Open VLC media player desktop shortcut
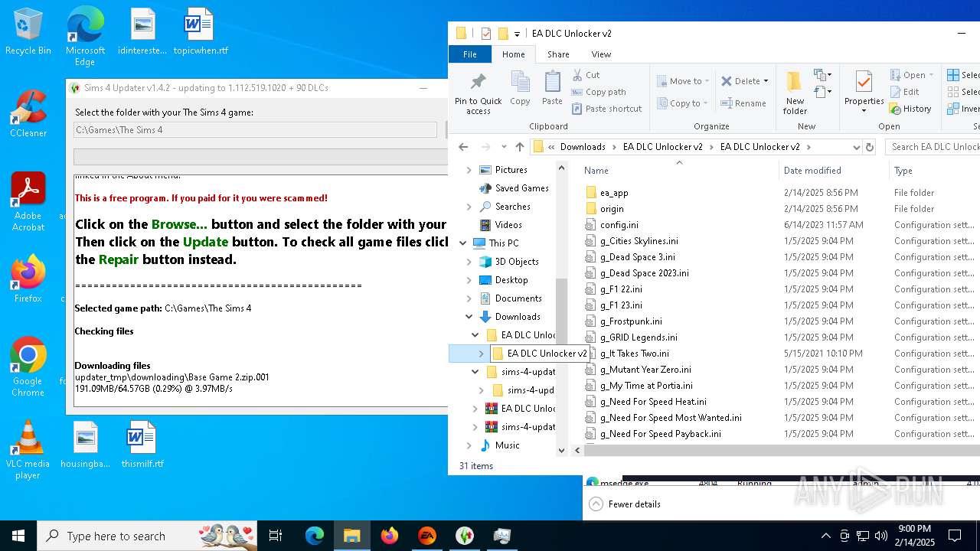 coord(28,449)
